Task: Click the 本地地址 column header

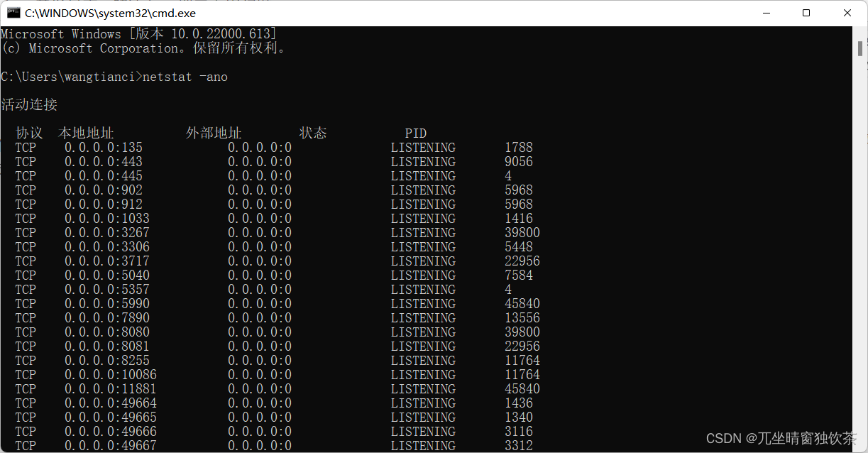Action: pos(86,133)
